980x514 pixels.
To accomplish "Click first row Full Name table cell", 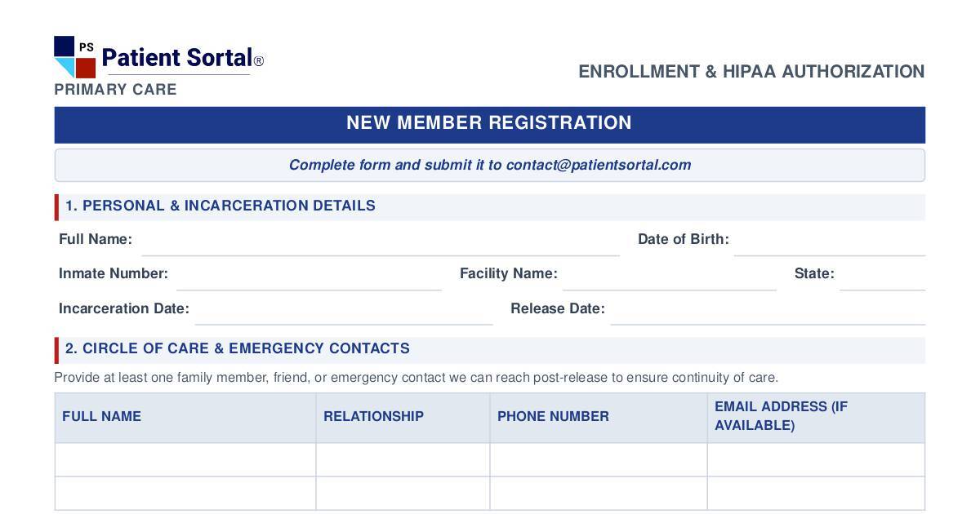I will (185, 459).
